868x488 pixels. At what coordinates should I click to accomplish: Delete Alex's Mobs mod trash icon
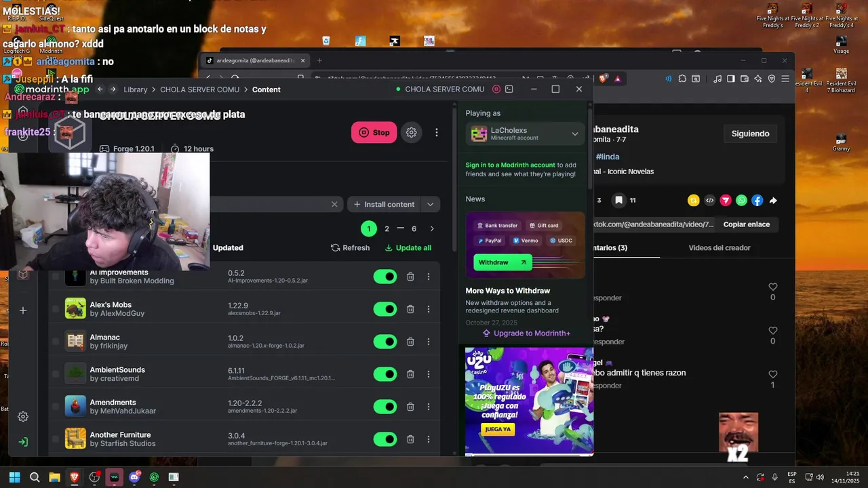[410, 309]
